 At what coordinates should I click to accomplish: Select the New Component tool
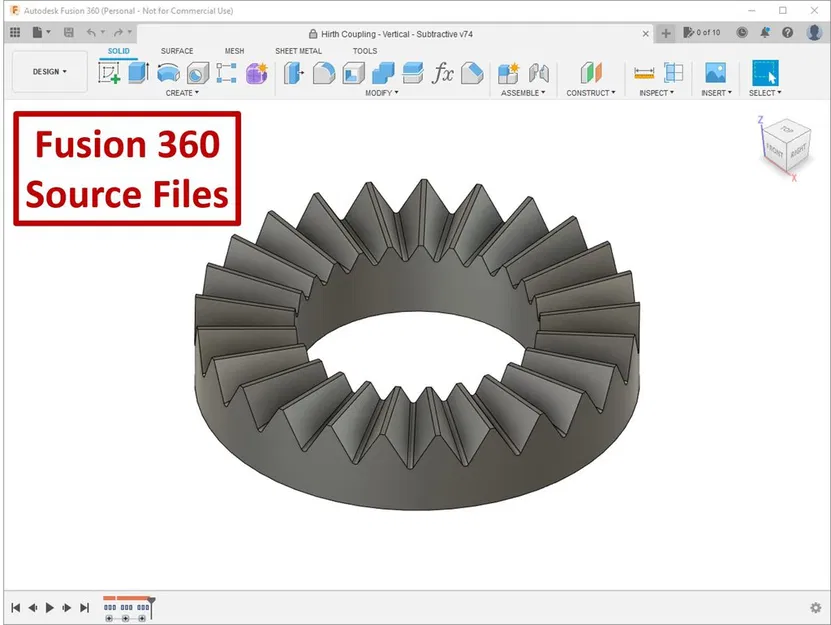508,73
